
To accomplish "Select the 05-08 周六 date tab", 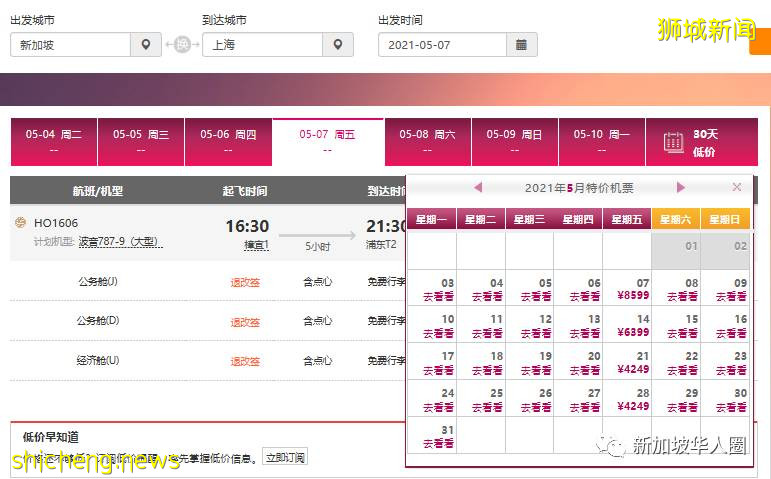I will point(427,141).
